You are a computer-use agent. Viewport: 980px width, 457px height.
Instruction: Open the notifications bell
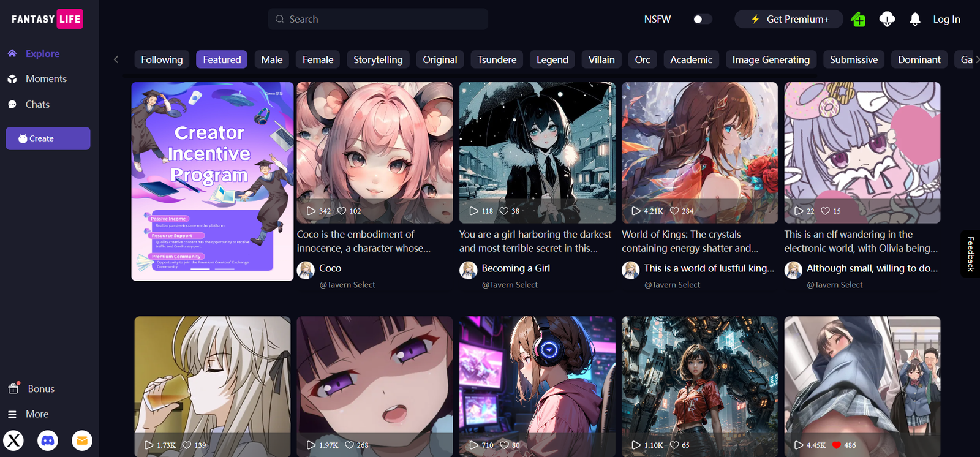tap(915, 20)
